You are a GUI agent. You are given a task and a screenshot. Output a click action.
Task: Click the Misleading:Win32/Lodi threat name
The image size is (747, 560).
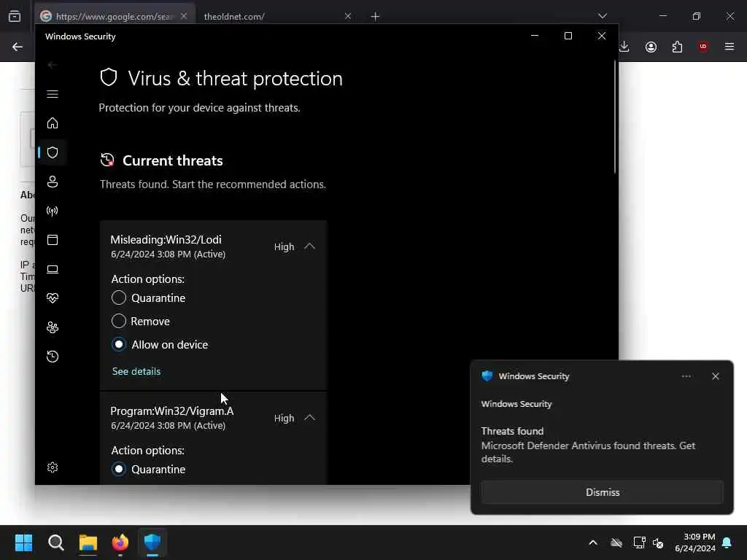166,239
